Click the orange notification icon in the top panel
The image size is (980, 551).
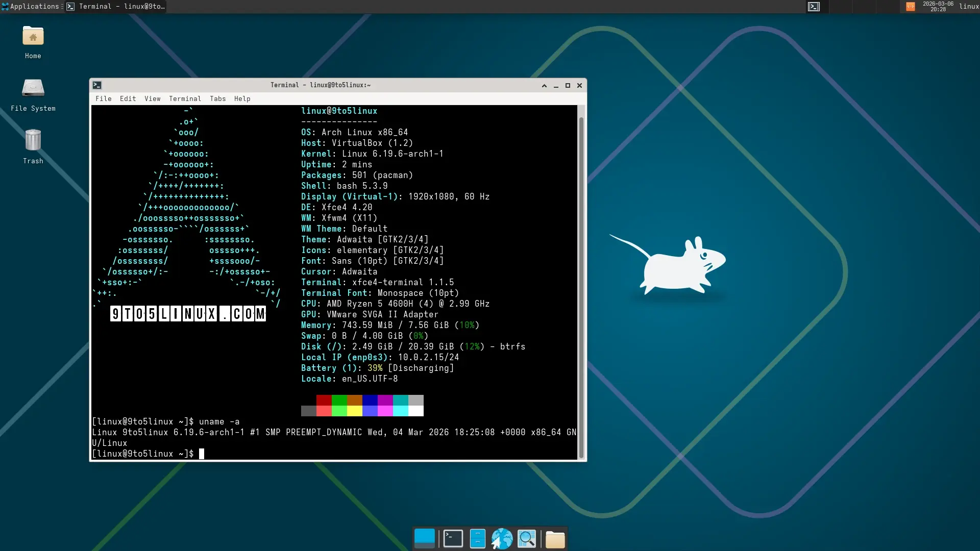[x=910, y=7]
